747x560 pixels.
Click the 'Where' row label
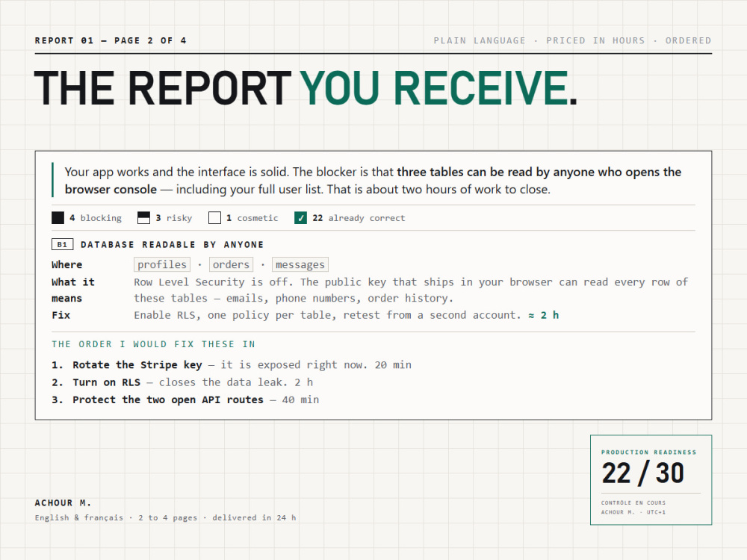click(x=66, y=264)
